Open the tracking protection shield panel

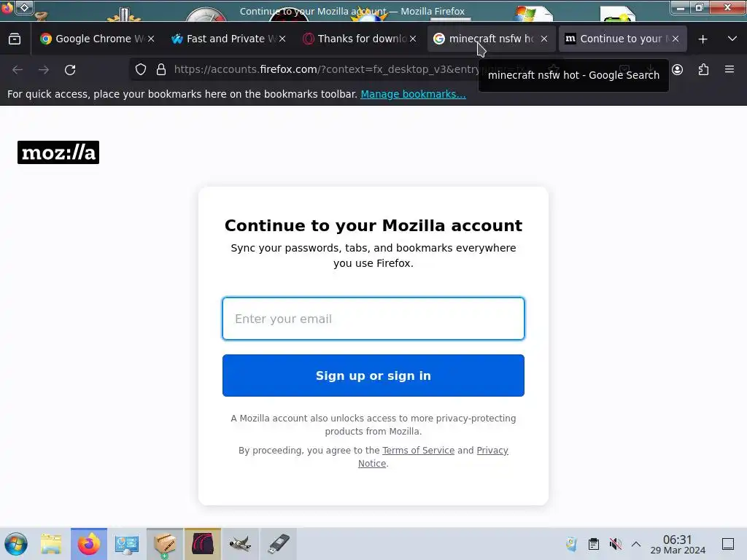pos(141,69)
